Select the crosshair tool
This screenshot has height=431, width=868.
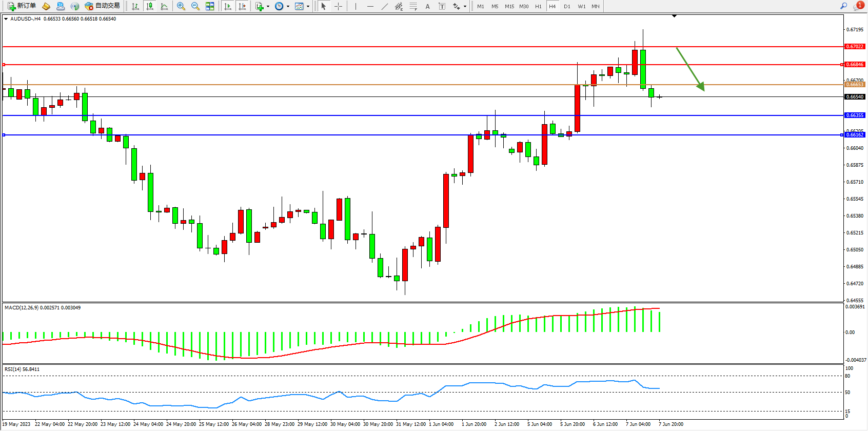coord(339,6)
